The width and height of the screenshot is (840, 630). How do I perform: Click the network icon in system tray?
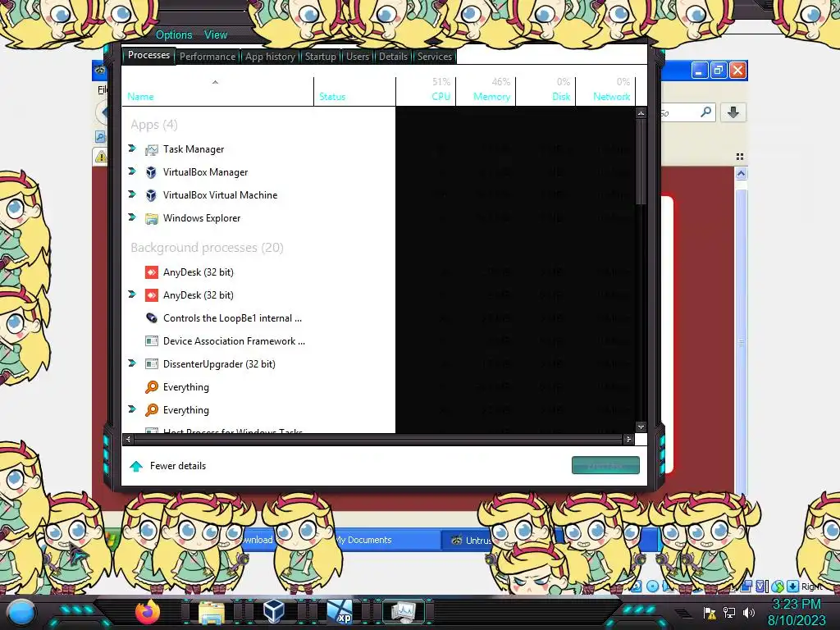coord(728,613)
